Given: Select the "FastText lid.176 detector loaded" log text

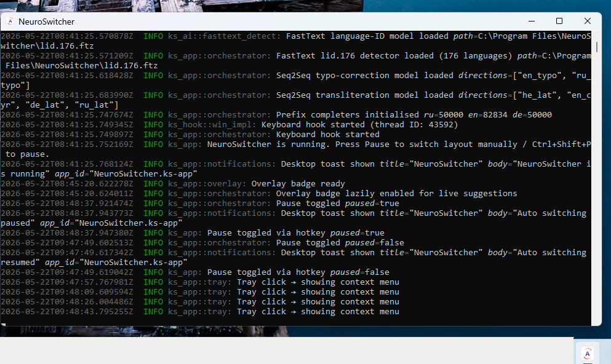Looking at the screenshot, I should pos(355,56).
